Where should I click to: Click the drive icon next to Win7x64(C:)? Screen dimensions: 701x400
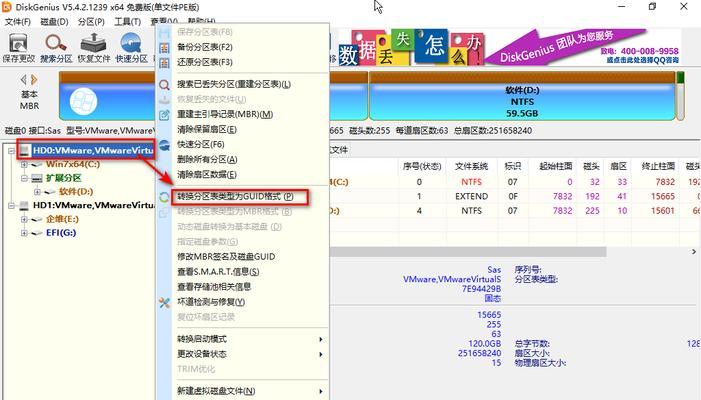click(x=37, y=164)
